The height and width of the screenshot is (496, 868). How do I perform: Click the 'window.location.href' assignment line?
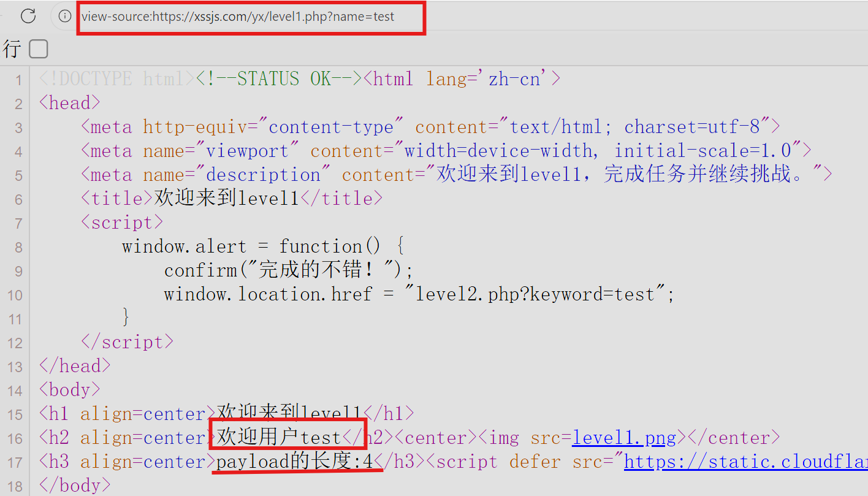tap(419, 294)
